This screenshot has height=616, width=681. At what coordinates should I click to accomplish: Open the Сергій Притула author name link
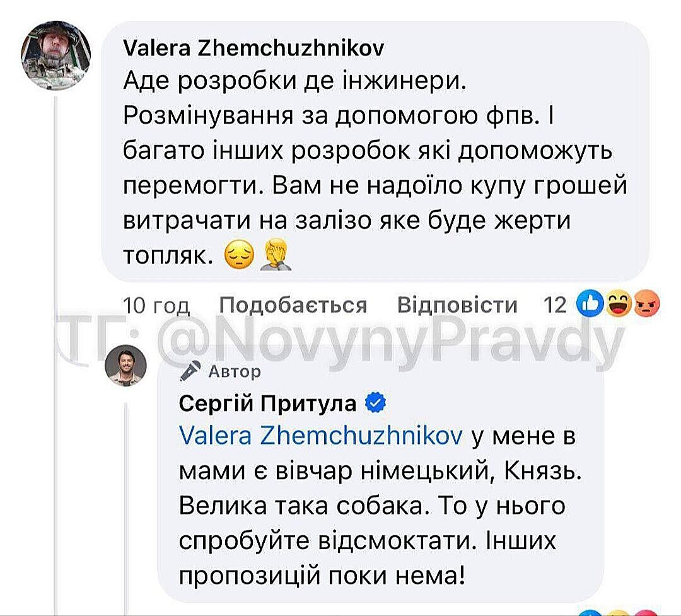point(267,404)
